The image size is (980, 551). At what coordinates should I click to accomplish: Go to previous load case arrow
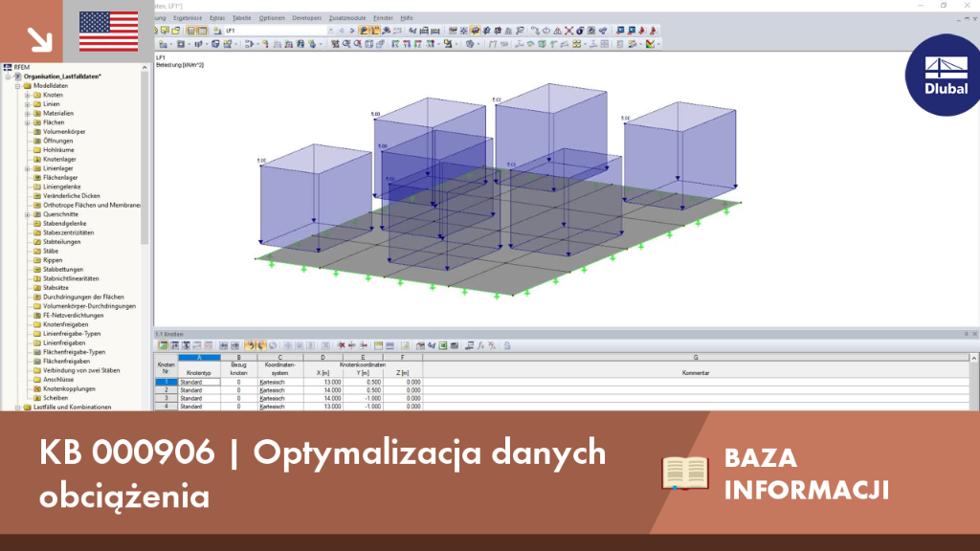(x=342, y=31)
